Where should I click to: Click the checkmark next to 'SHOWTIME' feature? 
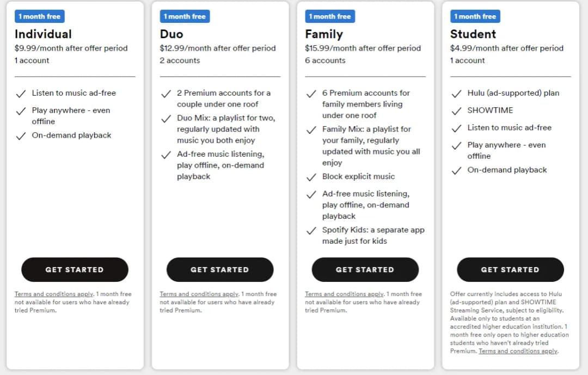457,110
